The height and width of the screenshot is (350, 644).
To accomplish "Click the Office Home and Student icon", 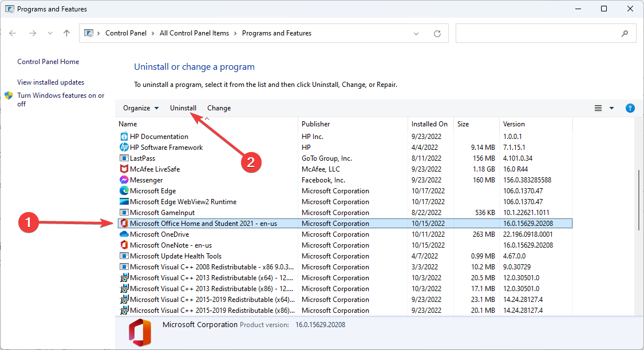I will click(124, 223).
